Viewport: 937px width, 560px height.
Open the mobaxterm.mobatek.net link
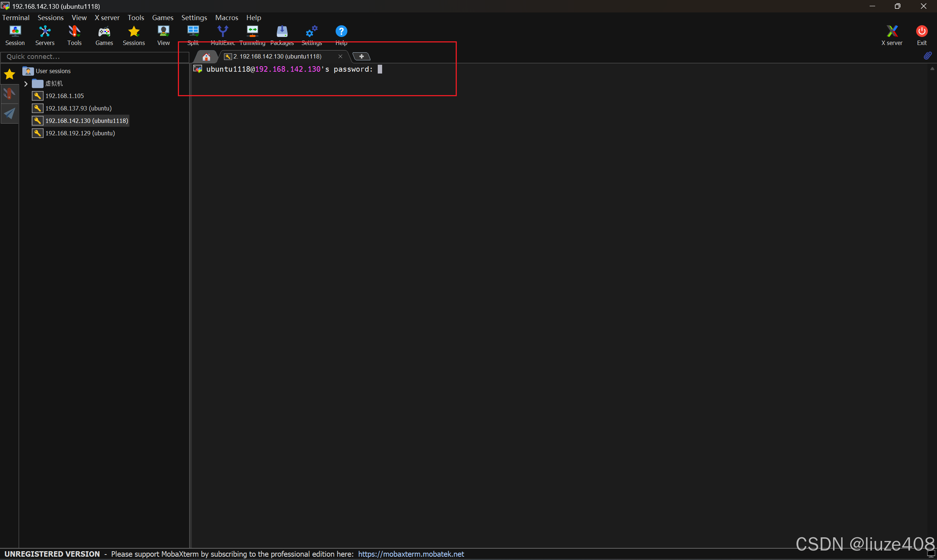pos(411,554)
